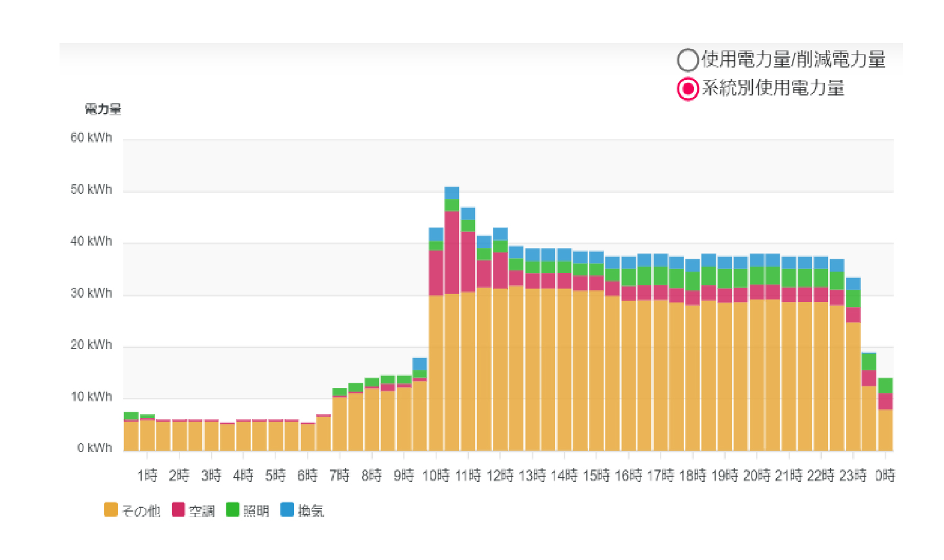
Task: Click the 1時 x-axis label
Action: (147, 476)
